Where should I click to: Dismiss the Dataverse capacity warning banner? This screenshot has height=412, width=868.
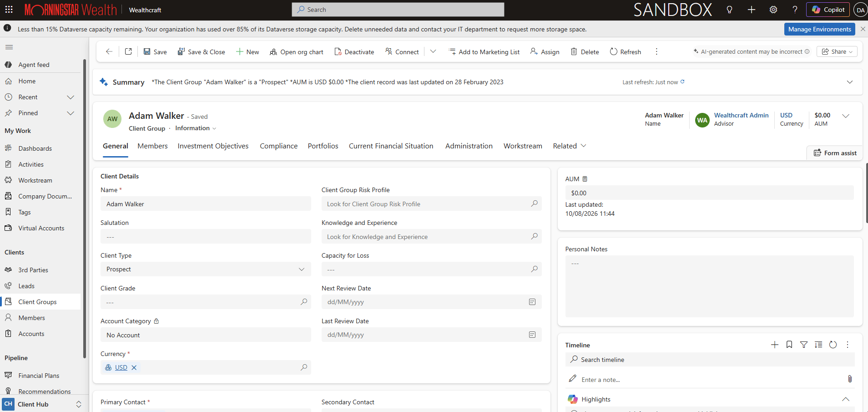pos(863,29)
